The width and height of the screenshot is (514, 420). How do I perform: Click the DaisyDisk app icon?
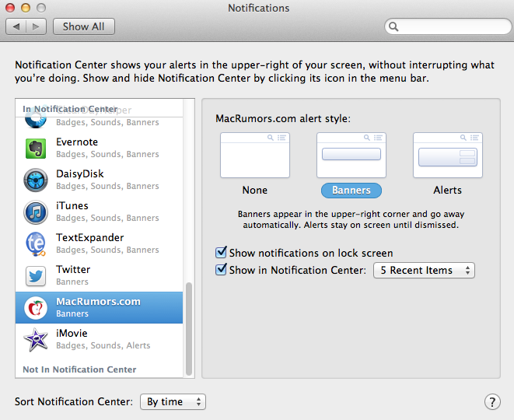coord(36,180)
